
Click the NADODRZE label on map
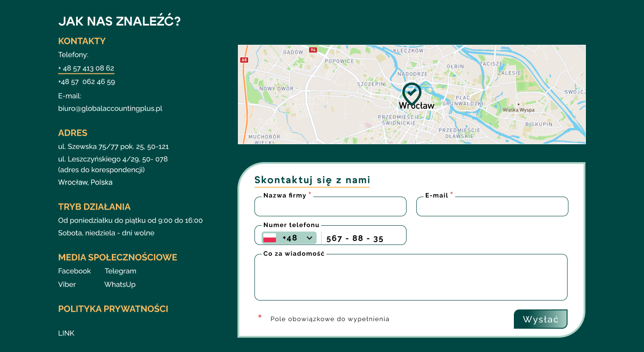(412, 74)
